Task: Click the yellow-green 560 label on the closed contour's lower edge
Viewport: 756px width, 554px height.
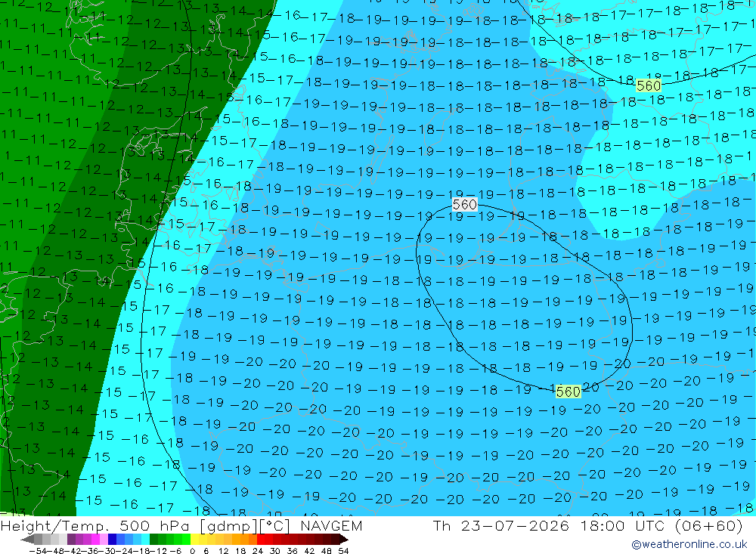Action: coord(568,392)
